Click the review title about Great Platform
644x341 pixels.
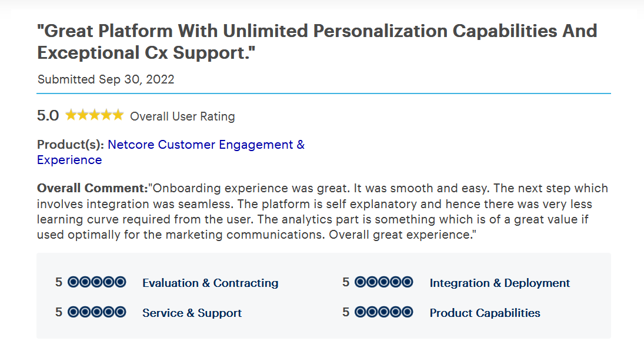coord(317,42)
